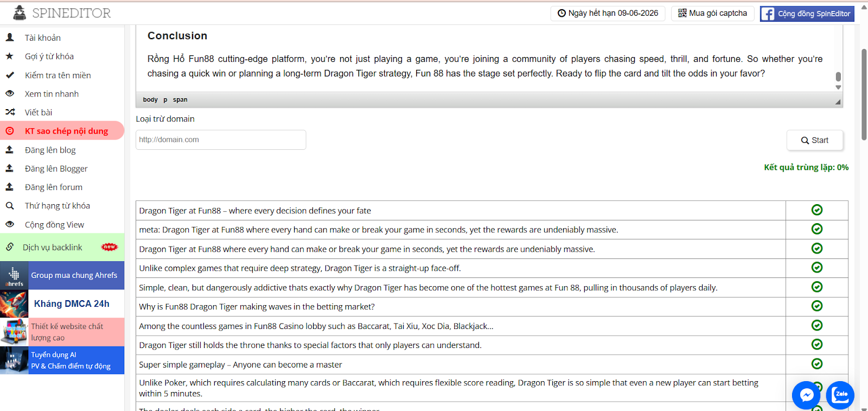Screen dimensions: 868x411
Task: Click the shuffle icon beside Viết bài
Action: point(10,112)
